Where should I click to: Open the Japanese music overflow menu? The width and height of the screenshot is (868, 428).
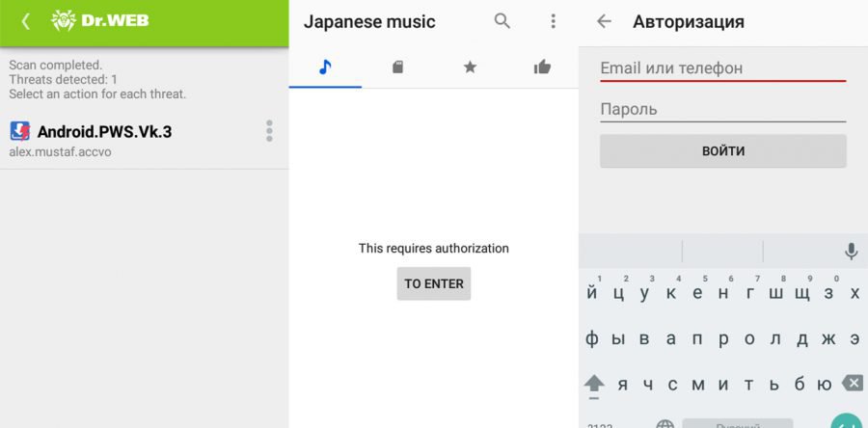(553, 21)
